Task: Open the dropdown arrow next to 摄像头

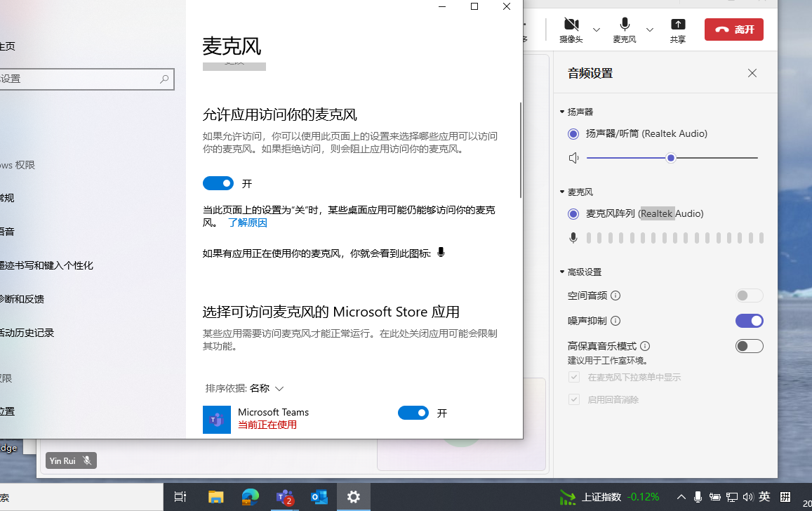Action: 597,29
